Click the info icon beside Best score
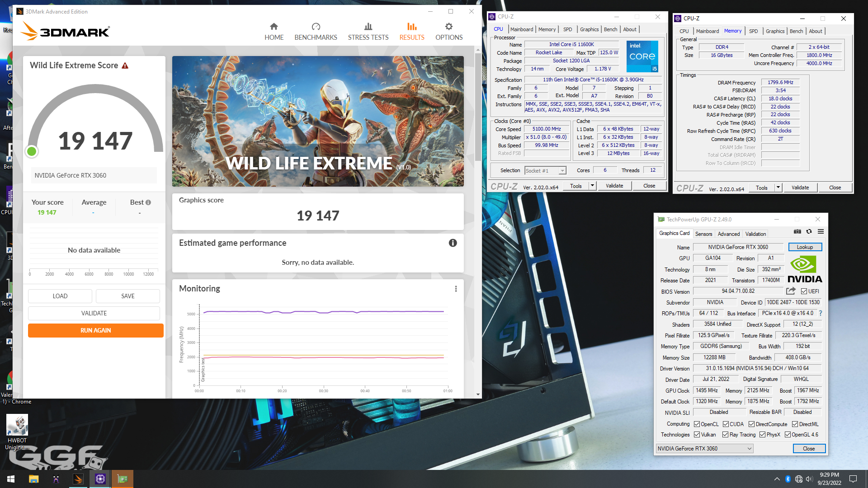This screenshot has width=868, height=488. (148, 202)
